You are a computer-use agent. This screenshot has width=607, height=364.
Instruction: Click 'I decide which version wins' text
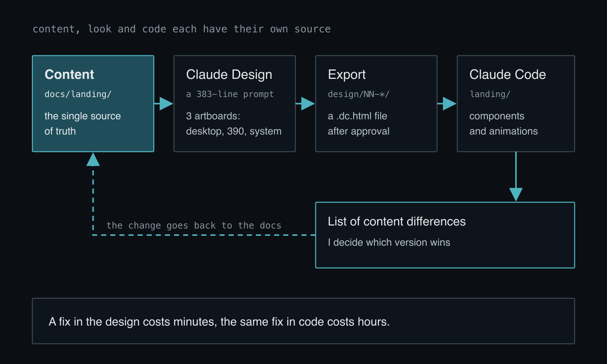pyautogui.click(x=389, y=242)
